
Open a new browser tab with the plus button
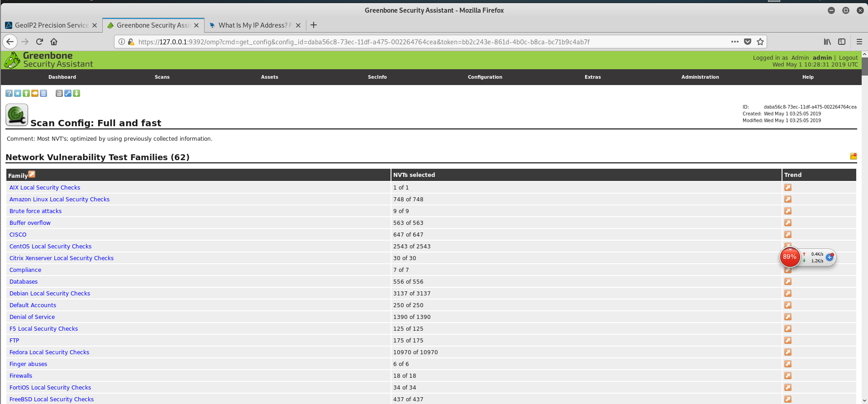[x=314, y=25]
